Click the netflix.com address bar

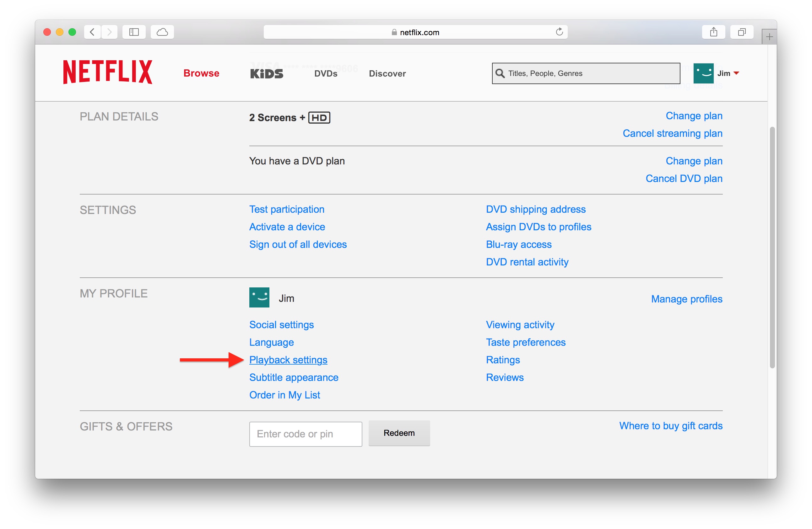click(x=415, y=32)
